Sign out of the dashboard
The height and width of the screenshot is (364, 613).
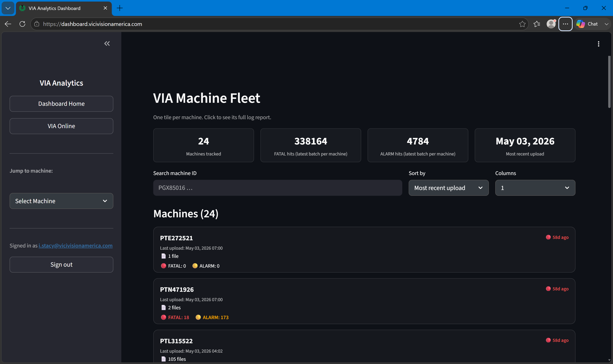(x=61, y=265)
